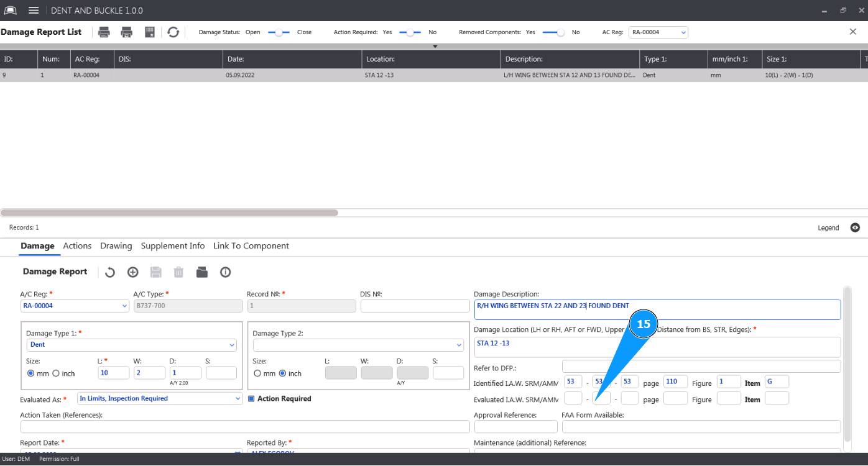Click the Approval Reference input field
Screen dimensions: 868x466
515,427
